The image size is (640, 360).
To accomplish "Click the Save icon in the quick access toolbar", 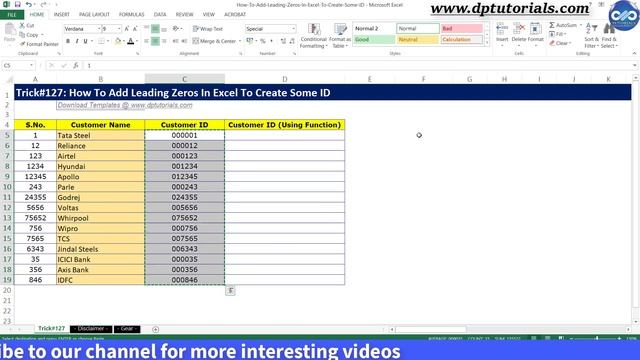I will (x=17, y=4).
